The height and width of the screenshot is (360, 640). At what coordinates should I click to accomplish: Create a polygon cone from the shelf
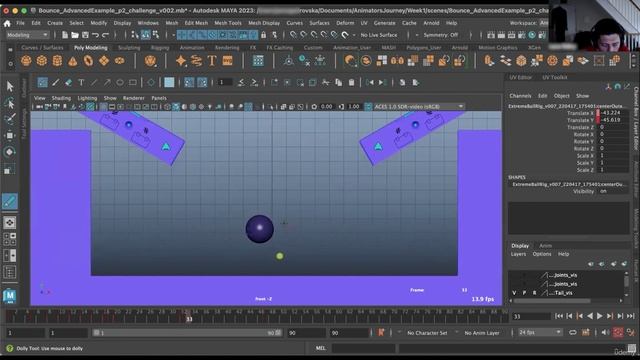pos(73,61)
